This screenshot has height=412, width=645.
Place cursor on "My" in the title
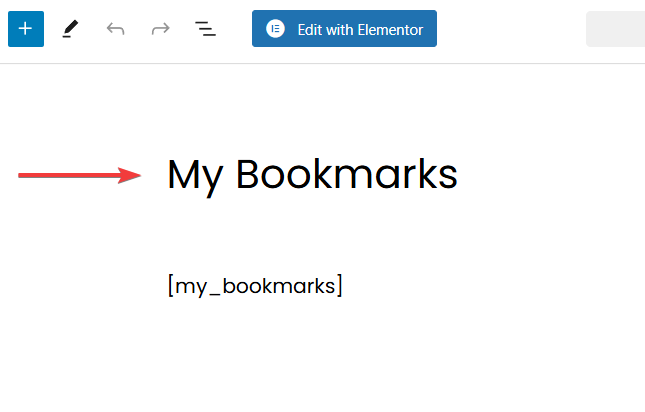[x=195, y=175]
